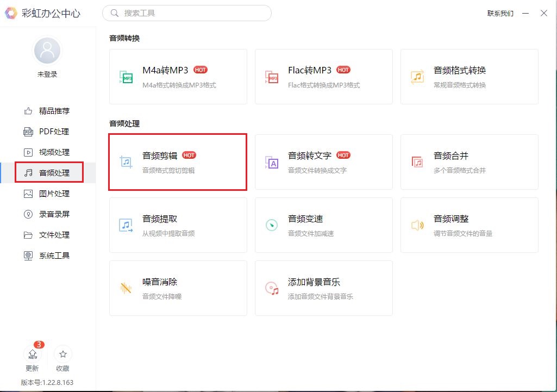Open the 音频提取 extraction tool
The width and height of the screenshot is (557, 392).
(x=178, y=225)
